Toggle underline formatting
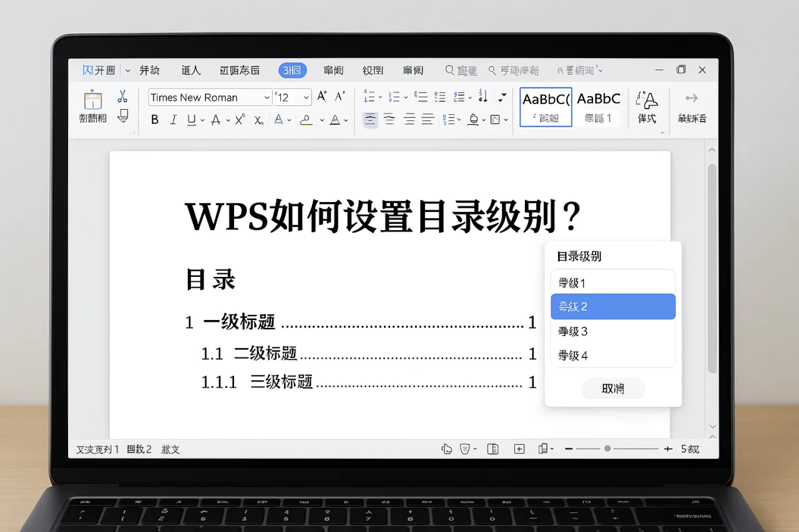 tap(191, 119)
